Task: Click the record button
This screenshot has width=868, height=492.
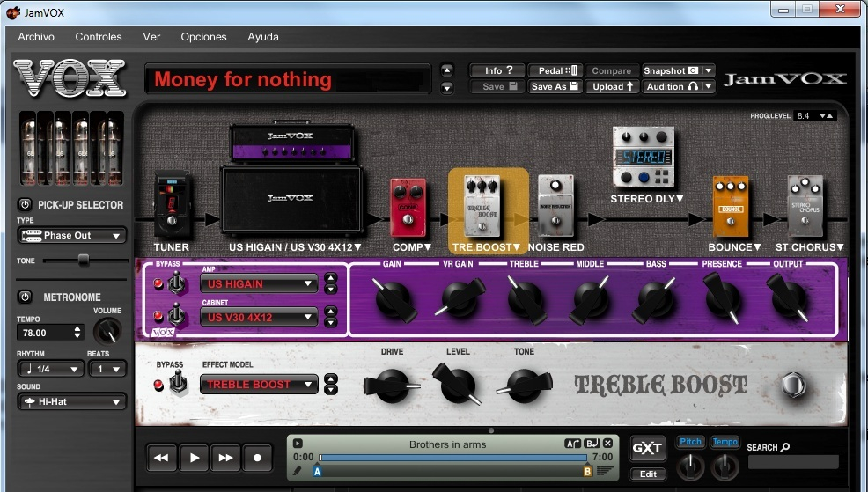Action: point(257,458)
